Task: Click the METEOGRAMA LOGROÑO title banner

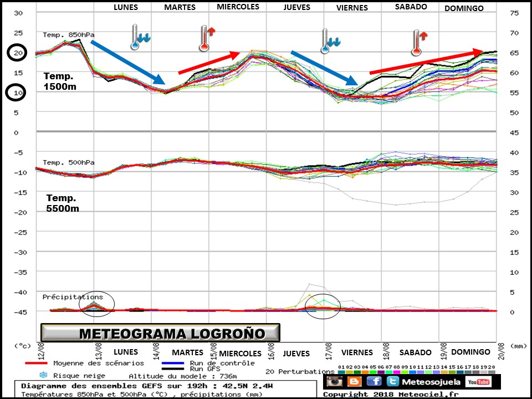Action: coord(160,333)
